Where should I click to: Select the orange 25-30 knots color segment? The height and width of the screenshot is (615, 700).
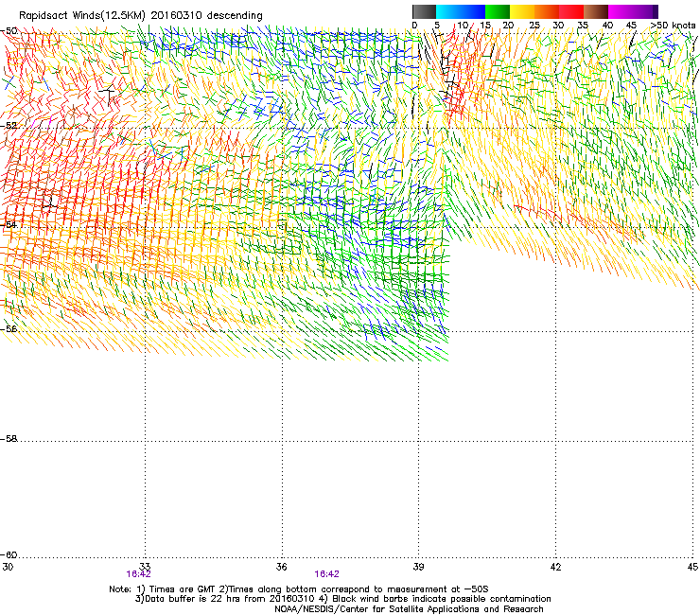547,11
